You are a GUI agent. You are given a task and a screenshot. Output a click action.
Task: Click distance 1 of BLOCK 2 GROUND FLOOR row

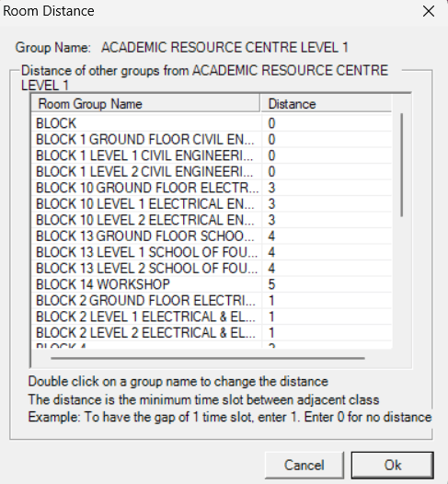271,300
